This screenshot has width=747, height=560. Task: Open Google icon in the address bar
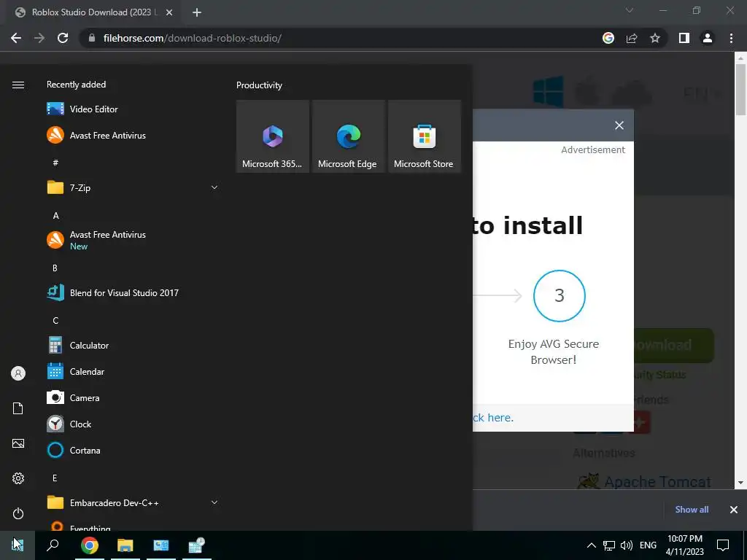pos(608,38)
